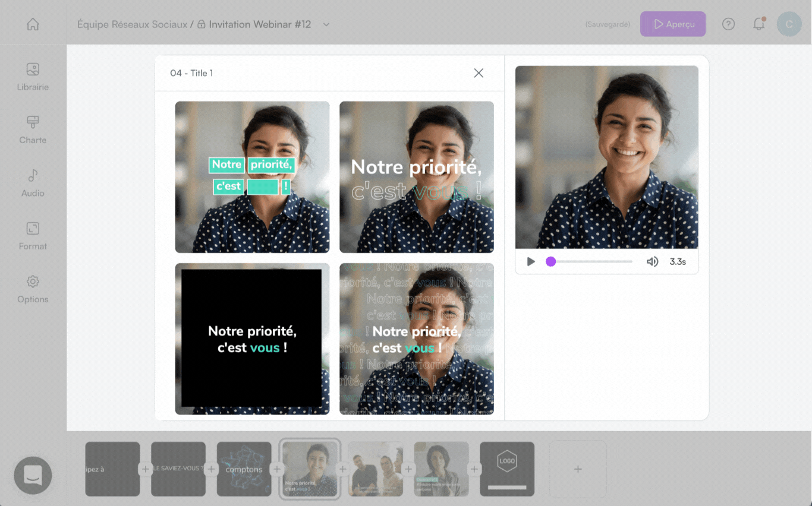Select the first timeline scene 'ipez à'
The width and height of the screenshot is (812, 506).
pos(112,469)
